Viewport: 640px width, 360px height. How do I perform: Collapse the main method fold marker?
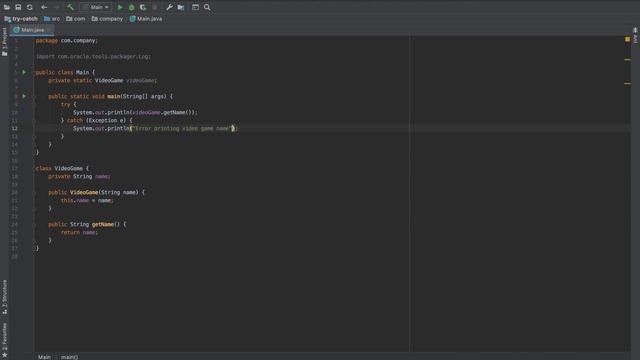pos(34,96)
